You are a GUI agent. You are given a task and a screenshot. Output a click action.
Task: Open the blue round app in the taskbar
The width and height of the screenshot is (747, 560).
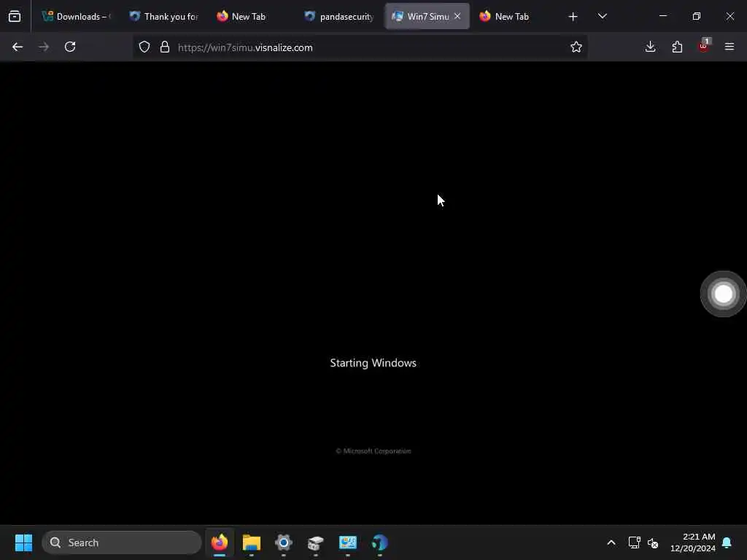click(x=379, y=542)
